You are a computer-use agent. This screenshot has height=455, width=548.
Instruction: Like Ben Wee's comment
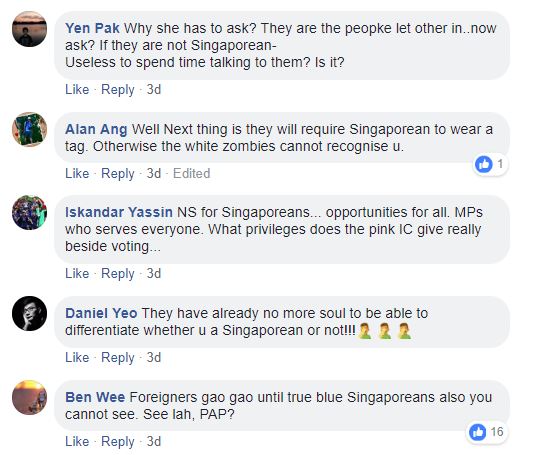coord(77,441)
